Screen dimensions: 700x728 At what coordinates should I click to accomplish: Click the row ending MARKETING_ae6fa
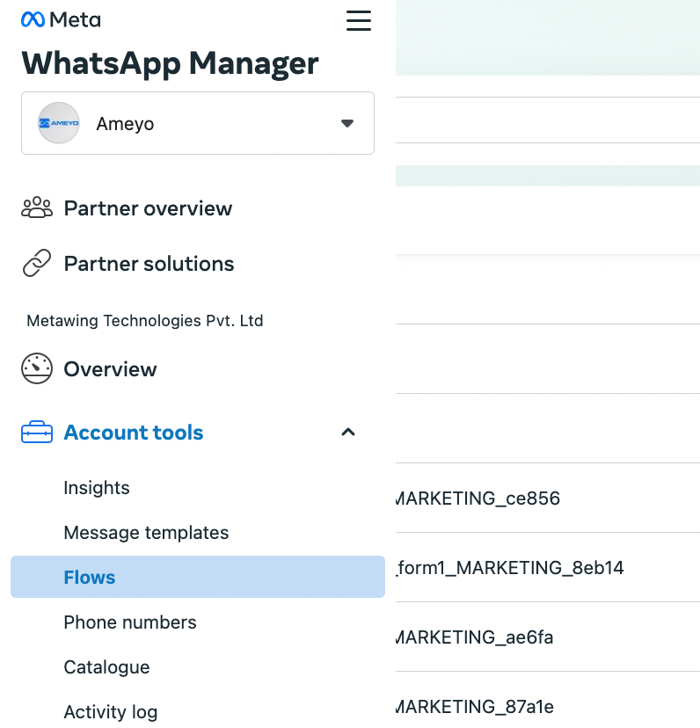(x=548, y=637)
